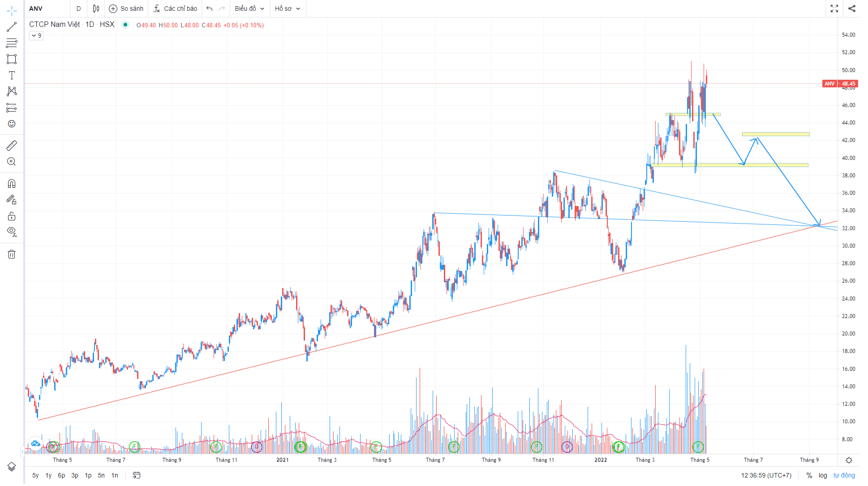This screenshot has width=868, height=486.
Task: Toggle lock all drawings
Action: click(12, 217)
